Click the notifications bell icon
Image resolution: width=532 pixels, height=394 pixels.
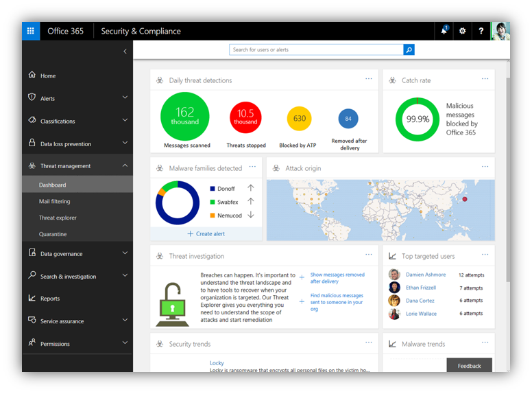point(444,31)
